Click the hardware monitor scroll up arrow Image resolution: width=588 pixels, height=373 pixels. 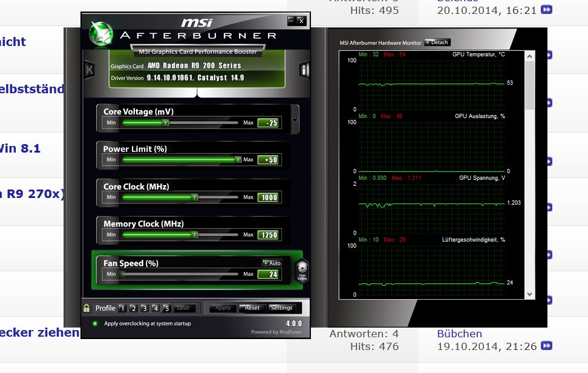pyautogui.click(x=529, y=56)
